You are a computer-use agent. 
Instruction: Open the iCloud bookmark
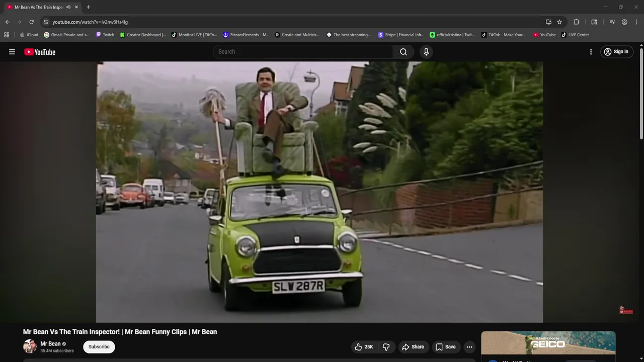29,35
